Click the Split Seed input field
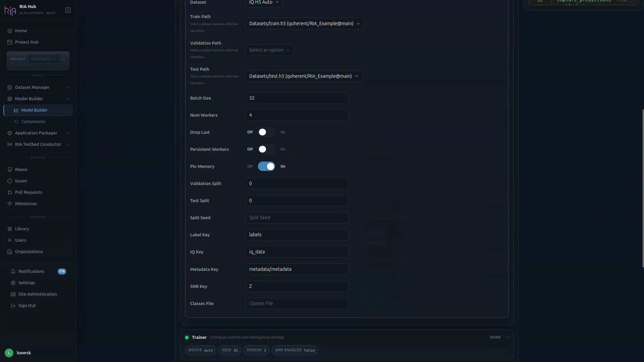 click(297, 218)
